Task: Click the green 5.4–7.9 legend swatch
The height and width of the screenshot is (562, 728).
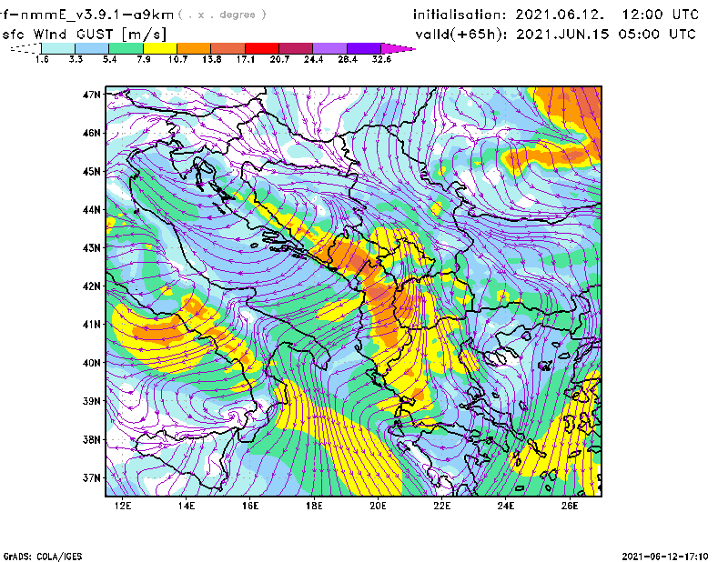Action: (126, 48)
